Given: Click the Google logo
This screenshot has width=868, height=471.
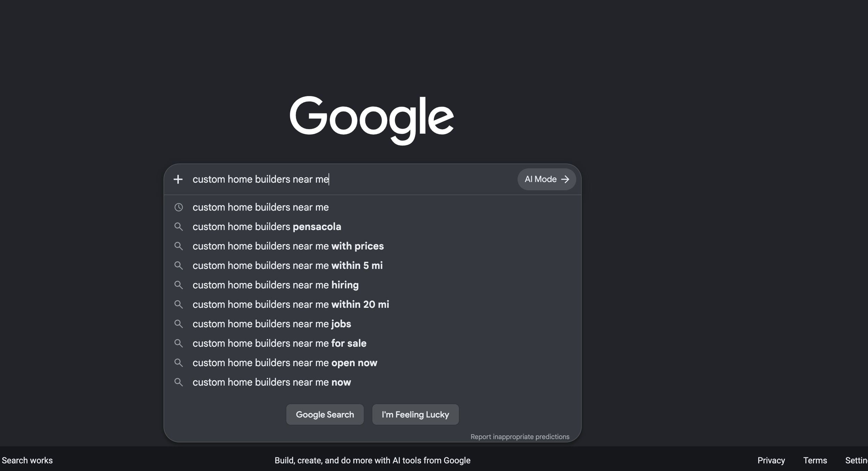Looking at the screenshot, I should [x=372, y=120].
